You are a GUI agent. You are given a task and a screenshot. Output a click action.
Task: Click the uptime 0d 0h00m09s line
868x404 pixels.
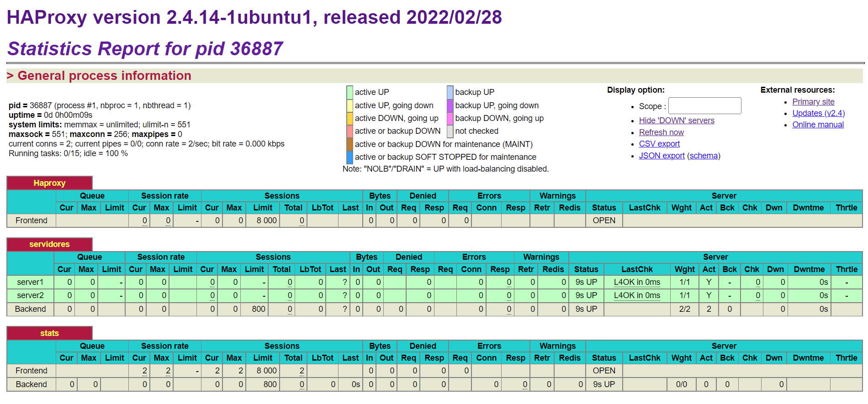pyautogui.click(x=50, y=115)
